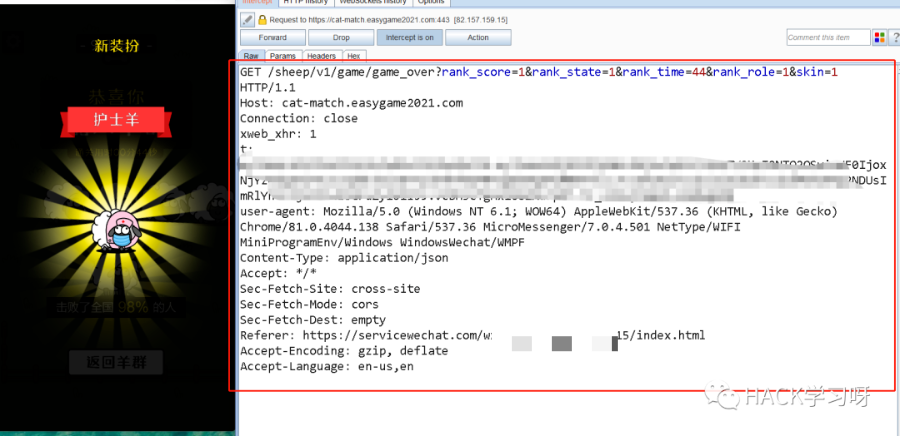This screenshot has width=900, height=436.
Task: Click the question mark help icon
Action: tap(894, 38)
